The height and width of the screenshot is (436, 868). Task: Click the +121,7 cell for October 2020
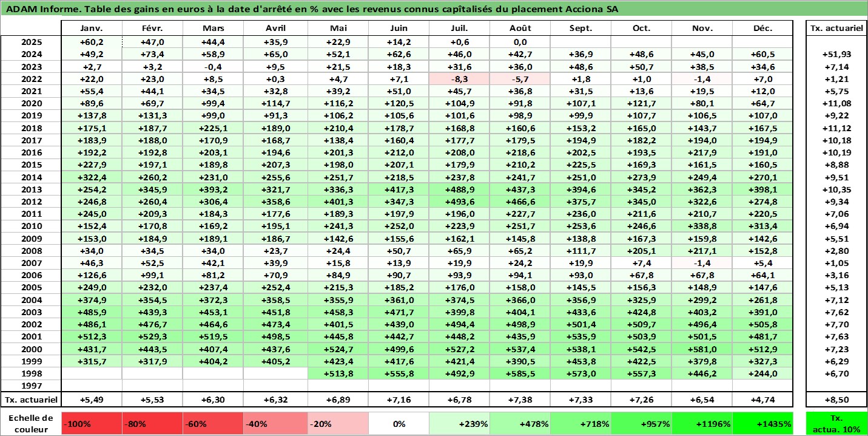641,103
